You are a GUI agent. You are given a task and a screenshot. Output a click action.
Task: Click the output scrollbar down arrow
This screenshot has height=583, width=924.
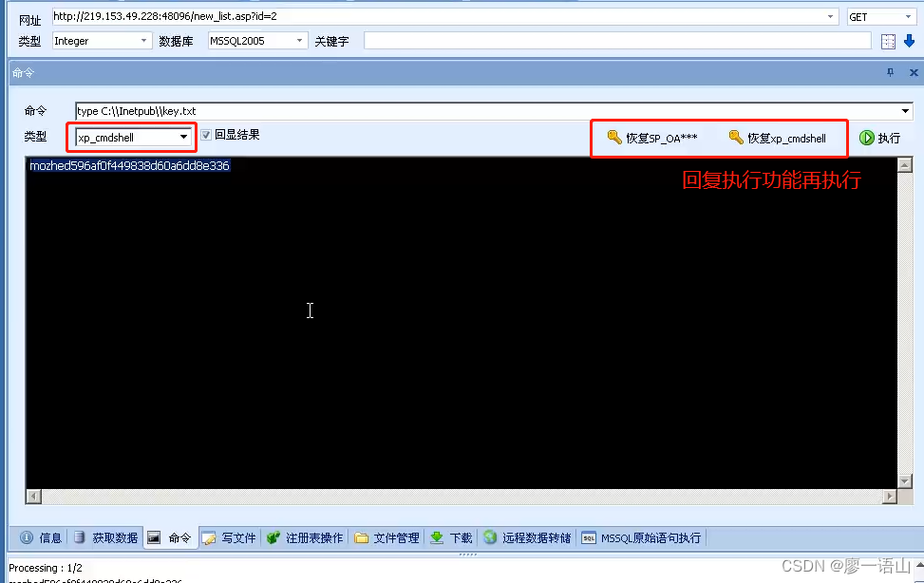click(x=905, y=481)
